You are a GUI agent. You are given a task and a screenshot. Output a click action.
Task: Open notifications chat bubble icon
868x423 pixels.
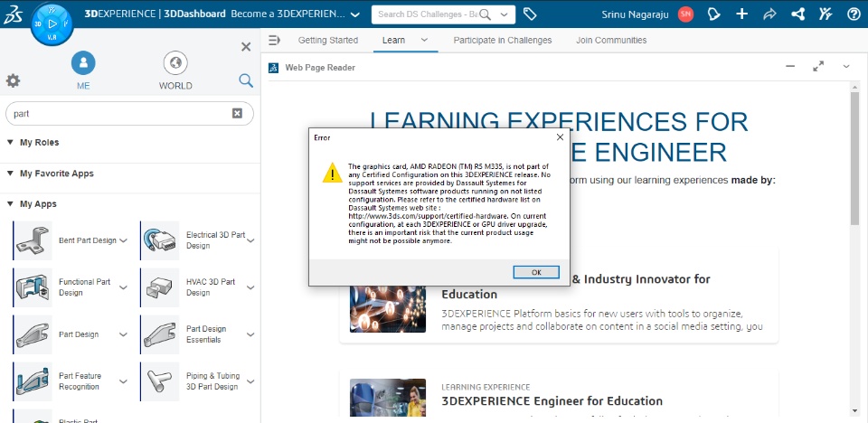[x=714, y=14]
